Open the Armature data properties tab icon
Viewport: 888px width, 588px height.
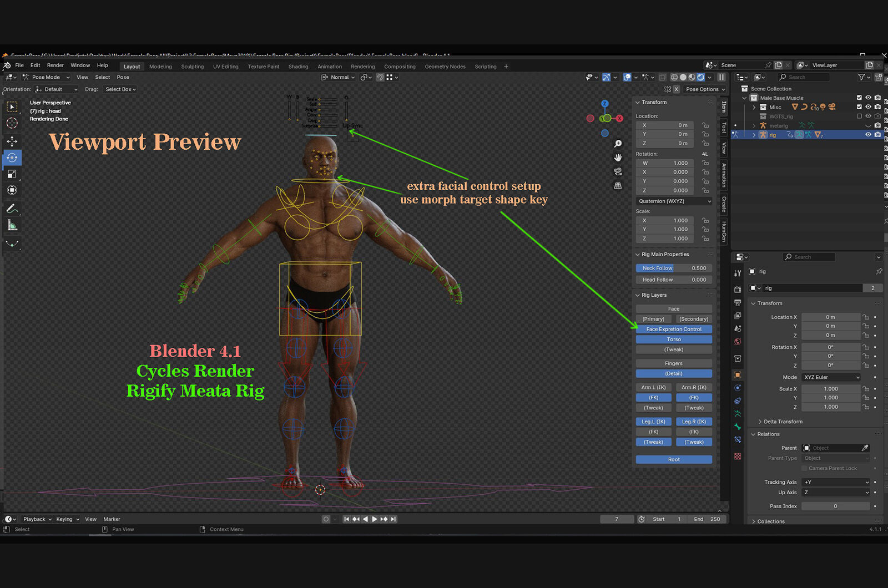point(738,414)
